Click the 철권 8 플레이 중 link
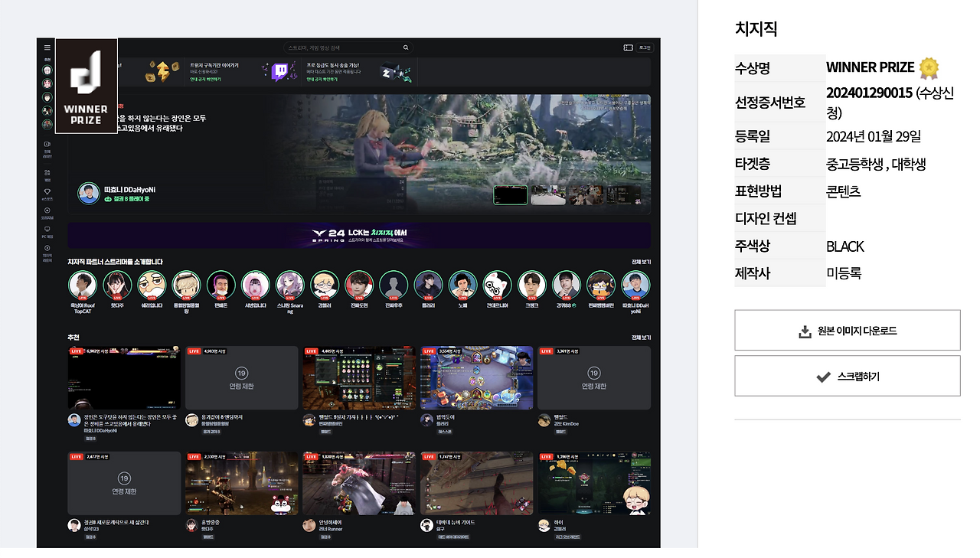The height and width of the screenshot is (558, 980). click(x=127, y=199)
